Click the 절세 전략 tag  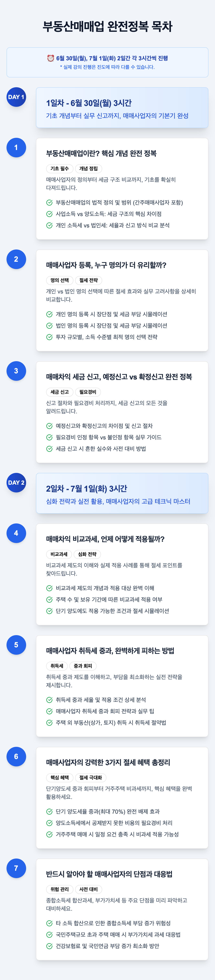point(89,280)
